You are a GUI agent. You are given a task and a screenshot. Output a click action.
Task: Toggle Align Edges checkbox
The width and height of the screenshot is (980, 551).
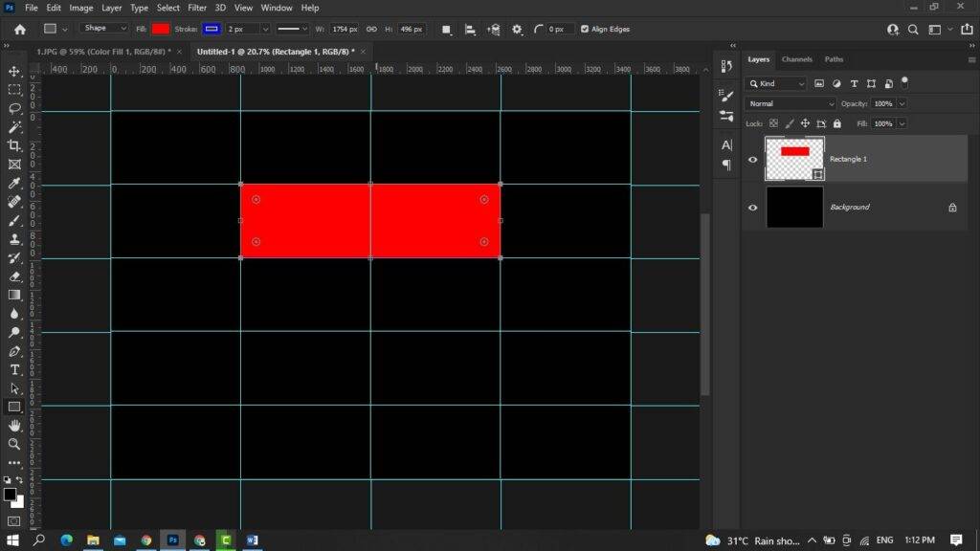click(585, 29)
